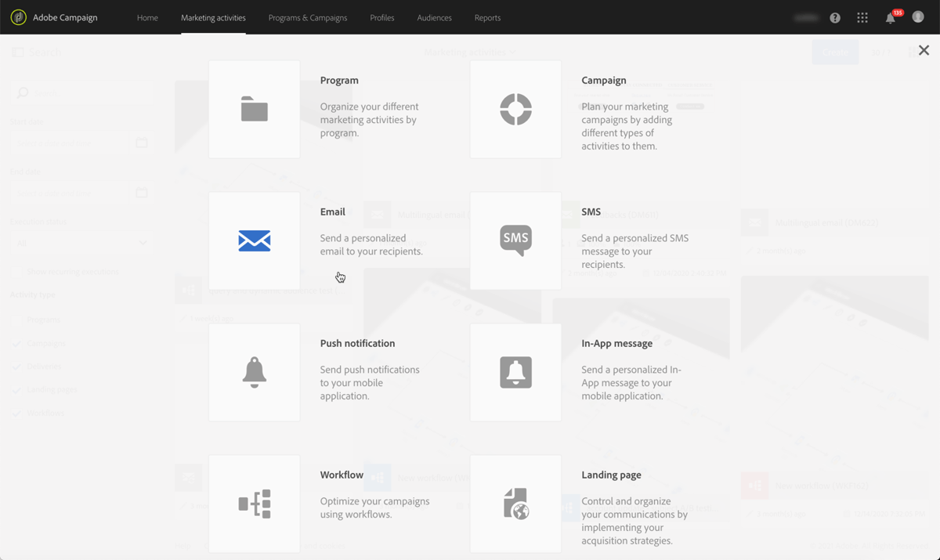
Task: Click the Landing page globe icon
Action: (515, 504)
